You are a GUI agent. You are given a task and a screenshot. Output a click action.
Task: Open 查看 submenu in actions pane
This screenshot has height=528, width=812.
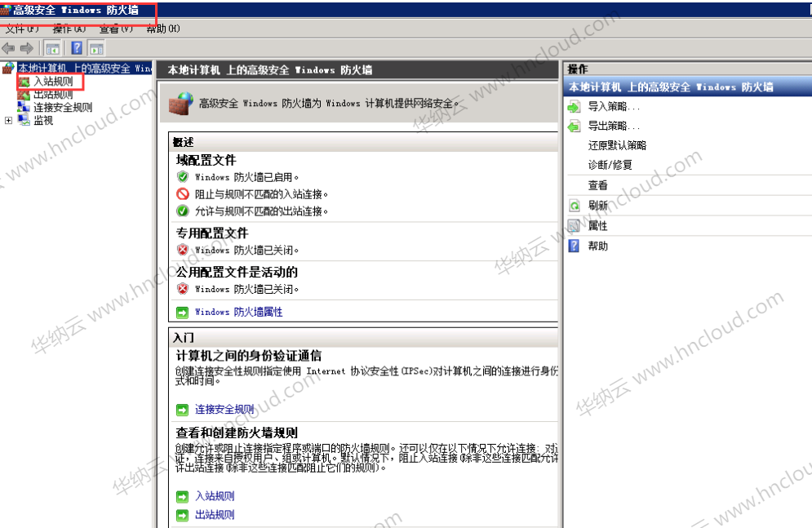point(597,185)
